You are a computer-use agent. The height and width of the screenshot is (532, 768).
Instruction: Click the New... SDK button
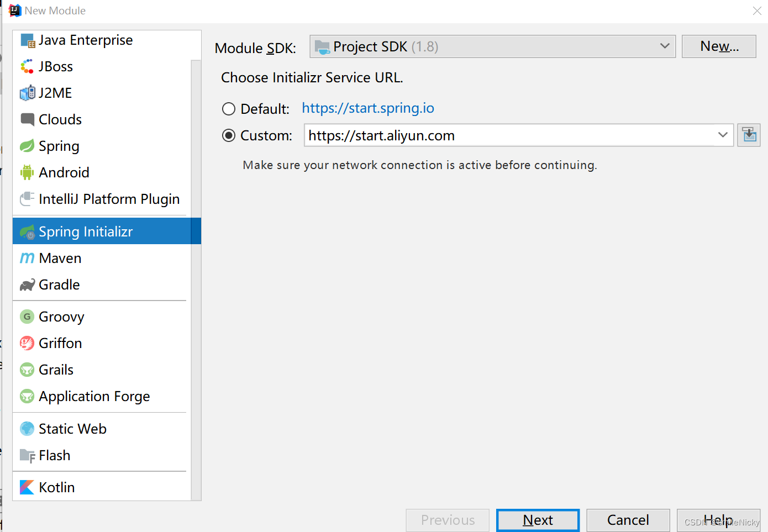click(719, 46)
